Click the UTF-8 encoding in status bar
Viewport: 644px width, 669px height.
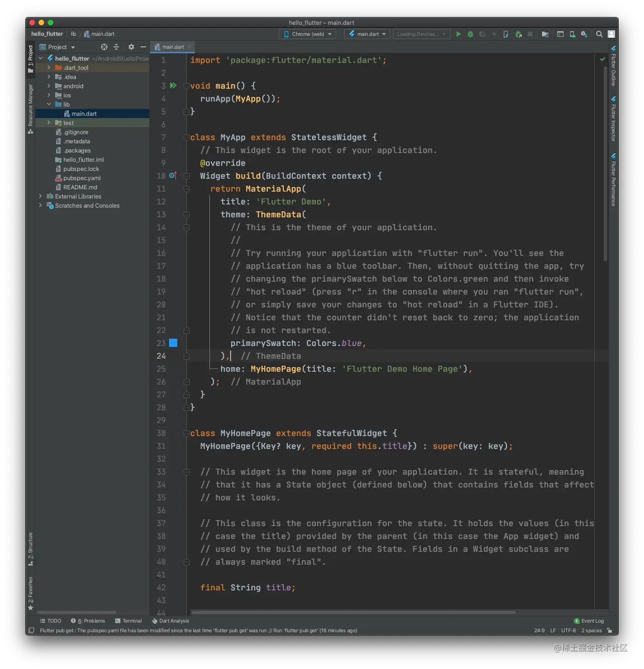(569, 630)
